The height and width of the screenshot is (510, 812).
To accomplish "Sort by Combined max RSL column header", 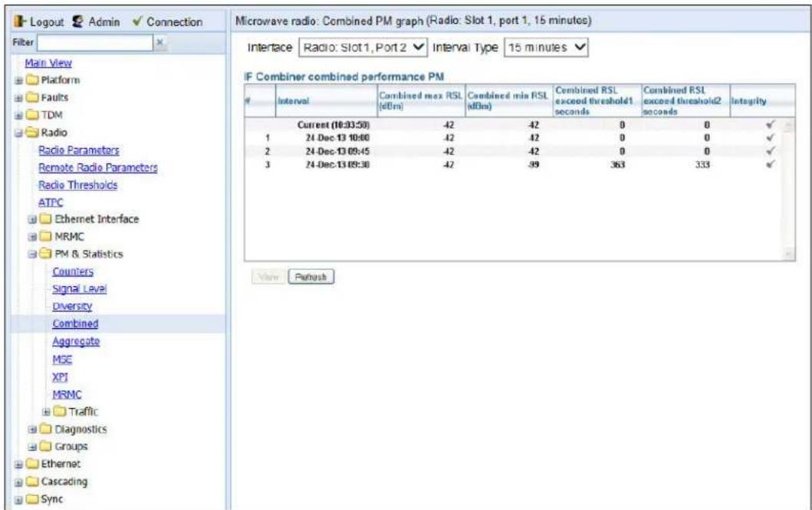I will (x=421, y=101).
